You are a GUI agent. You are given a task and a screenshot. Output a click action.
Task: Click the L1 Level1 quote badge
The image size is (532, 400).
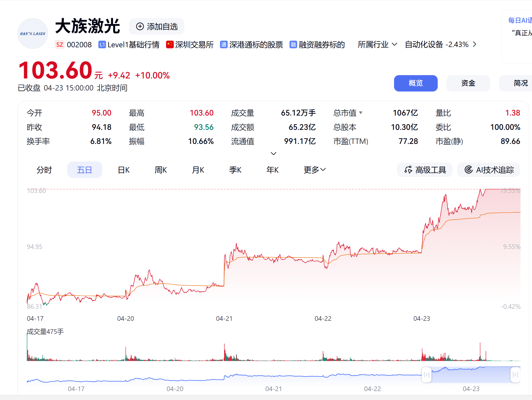[x=102, y=45]
